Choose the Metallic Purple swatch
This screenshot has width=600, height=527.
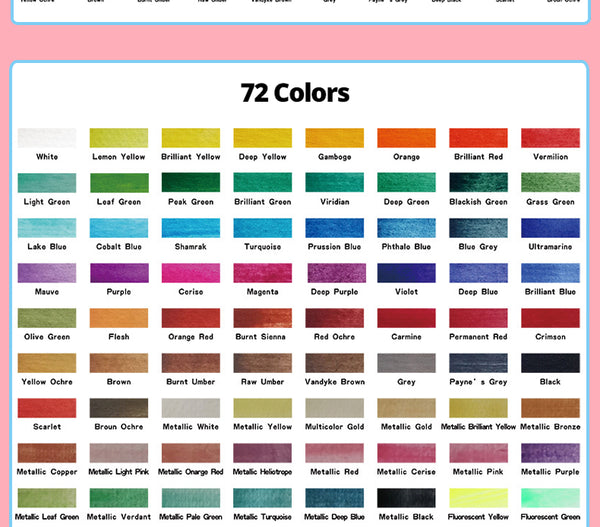[x=550, y=453]
